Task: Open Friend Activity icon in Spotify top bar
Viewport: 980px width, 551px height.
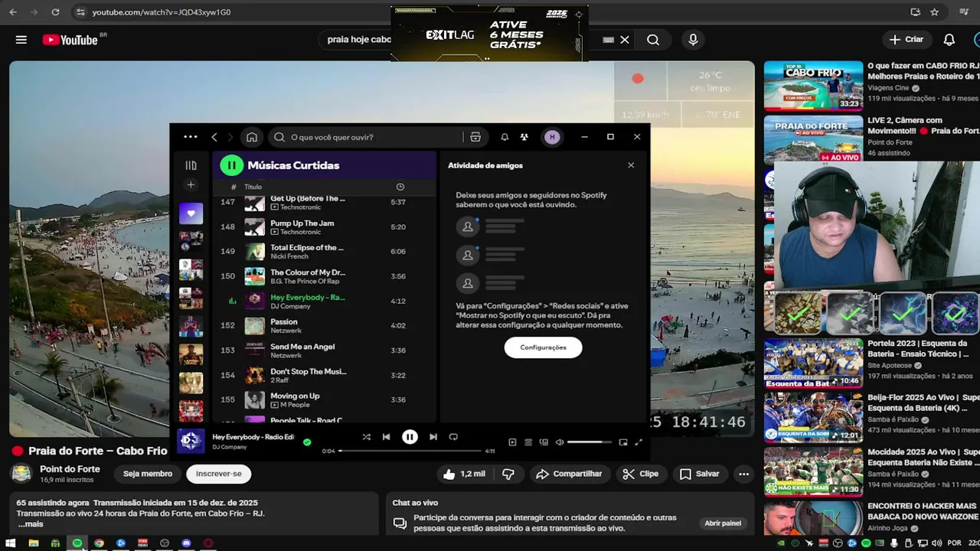Action: pos(524,137)
